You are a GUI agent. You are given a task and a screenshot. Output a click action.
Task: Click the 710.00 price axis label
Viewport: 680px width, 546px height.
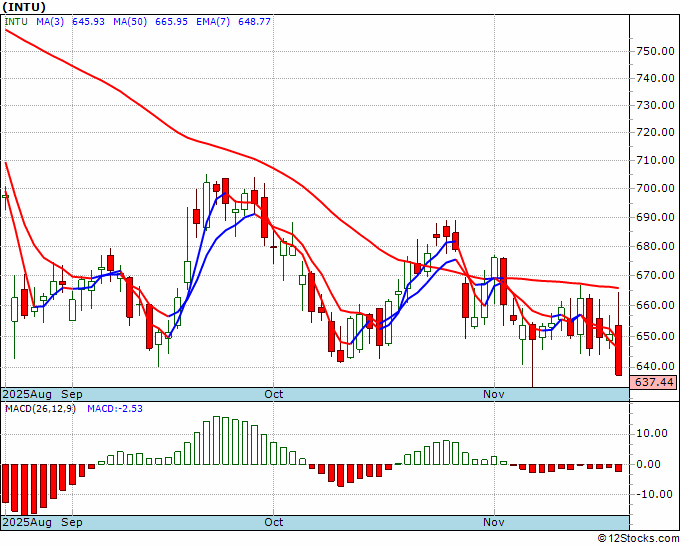[655, 160]
